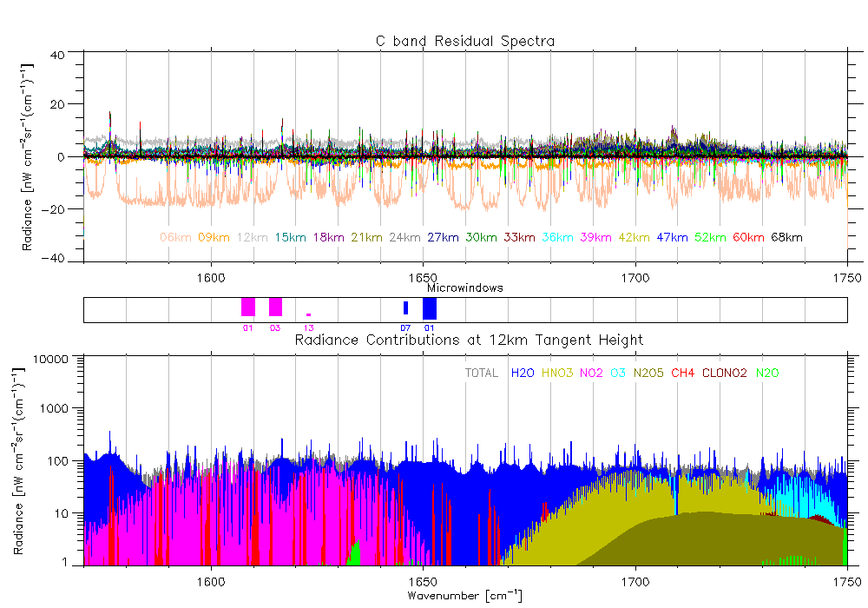Viewport: 868px width, 608px height.
Task: Click the Wavenumber x-axis label
Action: coord(464,595)
